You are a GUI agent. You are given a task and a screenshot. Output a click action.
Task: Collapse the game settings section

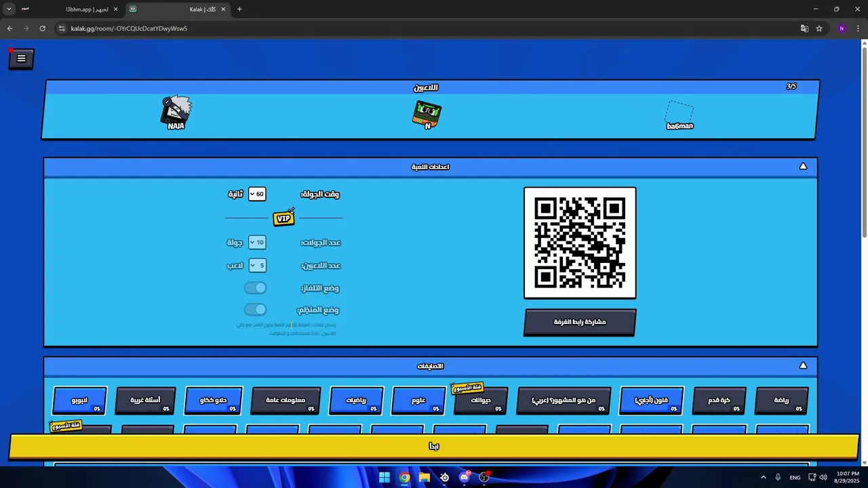coord(803,166)
